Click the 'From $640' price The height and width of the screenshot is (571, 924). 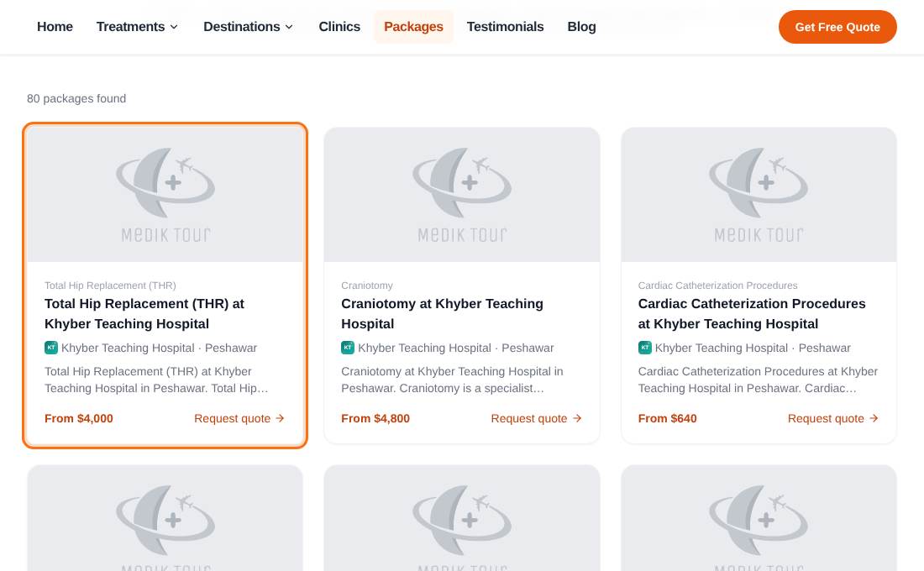point(667,418)
